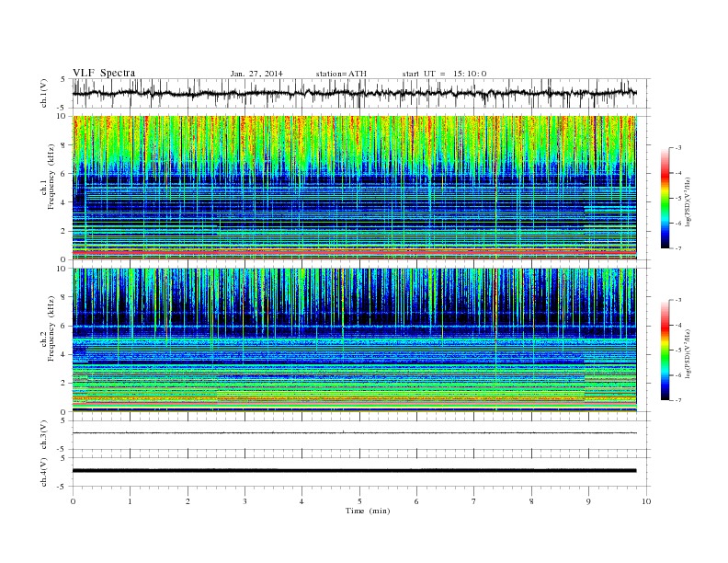
Task: Click time axis tick label '3'
Action: click(x=245, y=501)
